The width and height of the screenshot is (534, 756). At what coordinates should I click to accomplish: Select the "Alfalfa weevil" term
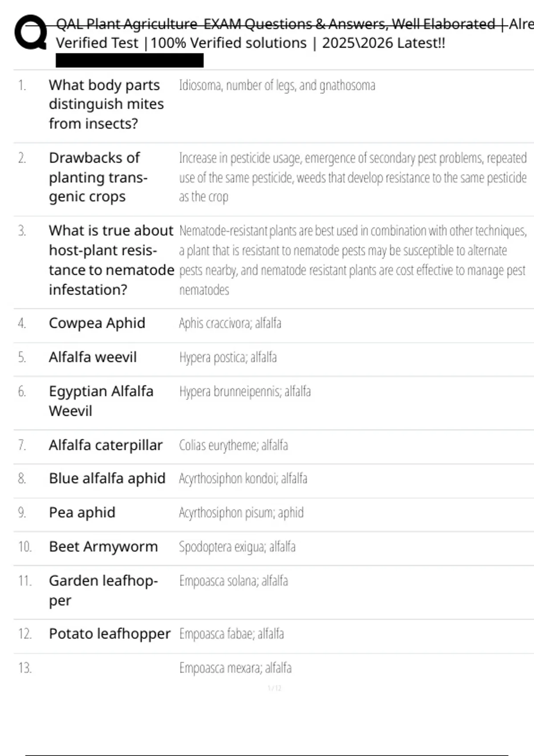93,357
